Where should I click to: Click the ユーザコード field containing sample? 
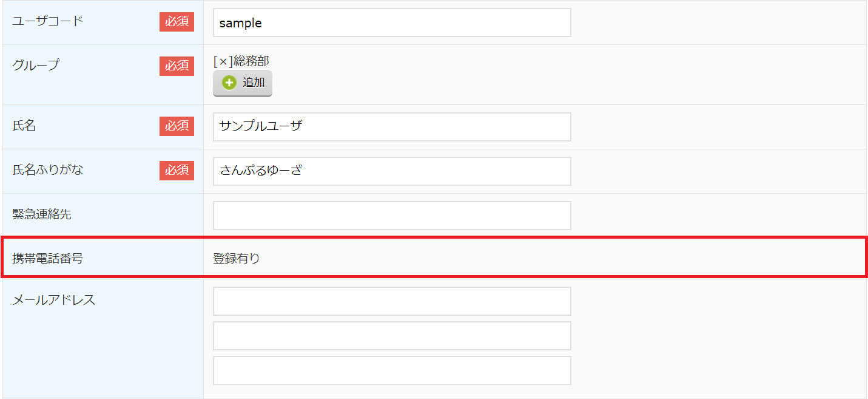coord(392,23)
